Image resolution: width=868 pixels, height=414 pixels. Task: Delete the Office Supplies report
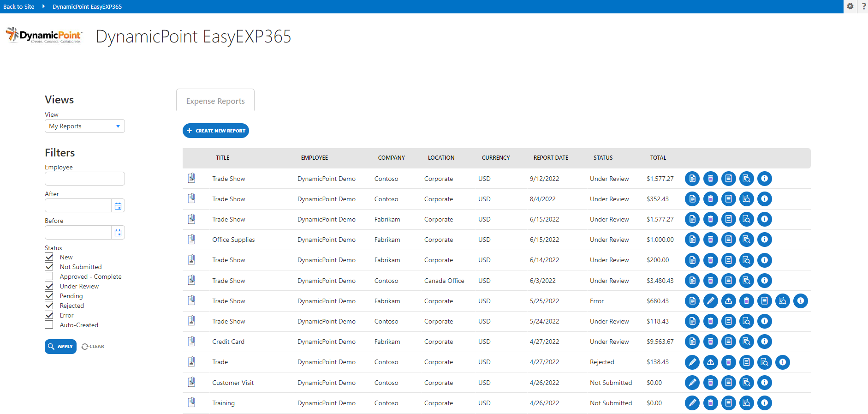[710, 240]
